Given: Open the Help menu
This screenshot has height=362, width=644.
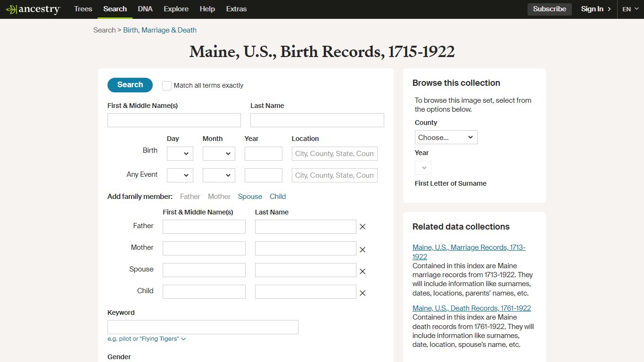Looking at the screenshot, I should tap(207, 9).
